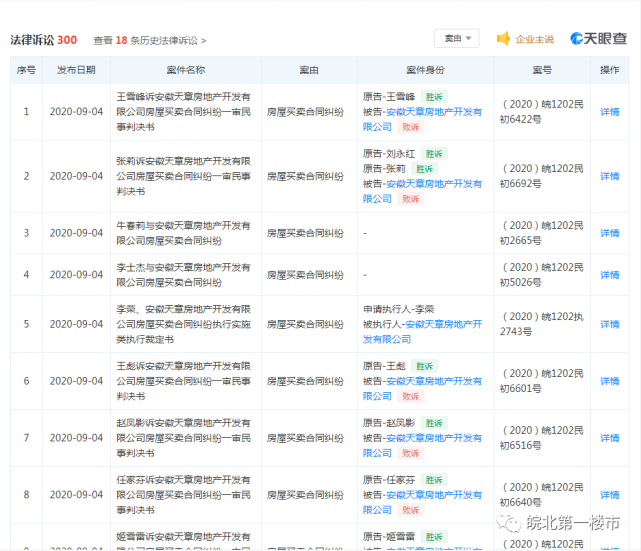Click the 操作 column header
The width and height of the screenshot is (641, 551).
610,70
